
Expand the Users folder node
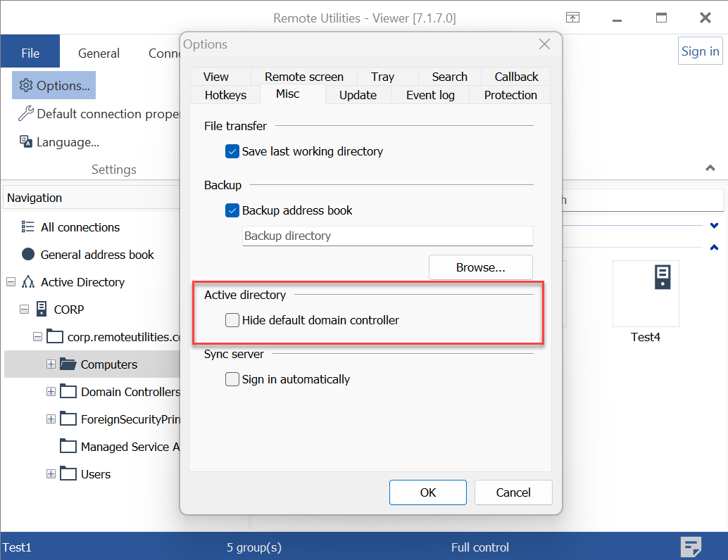pyautogui.click(x=51, y=474)
